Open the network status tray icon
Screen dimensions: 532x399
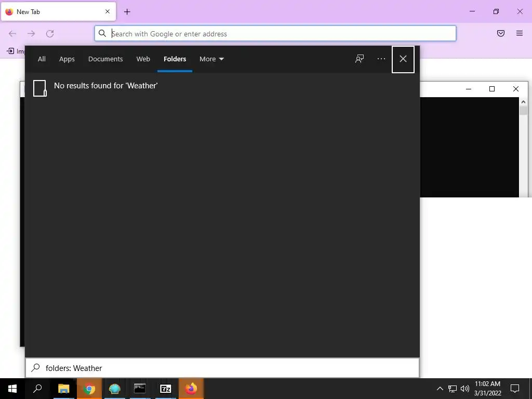pyautogui.click(x=453, y=389)
